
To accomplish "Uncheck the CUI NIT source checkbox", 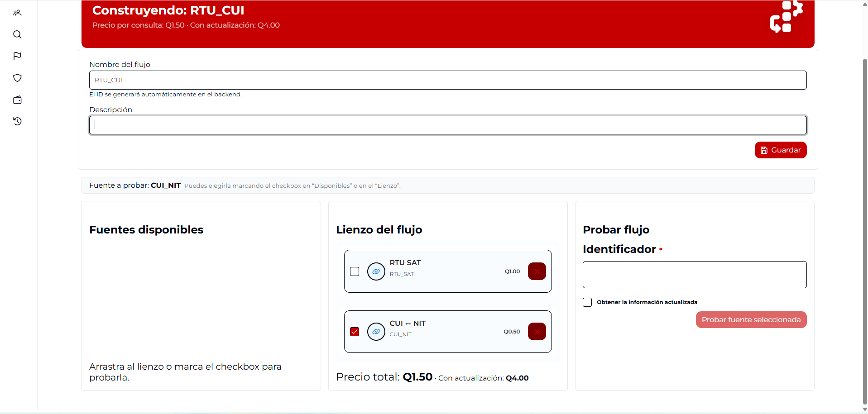I will click(x=355, y=332).
